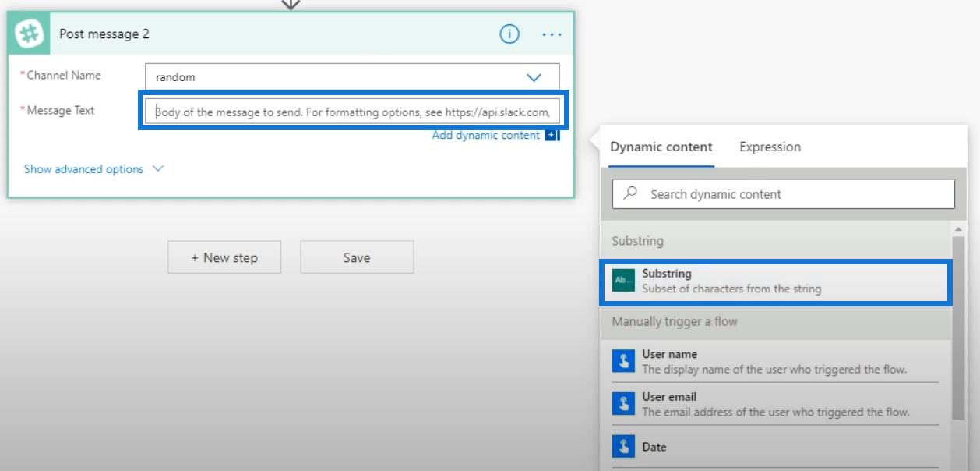Click the Post message 2 title
Viewport: 980px width, 471px height.
pos(104,34)
